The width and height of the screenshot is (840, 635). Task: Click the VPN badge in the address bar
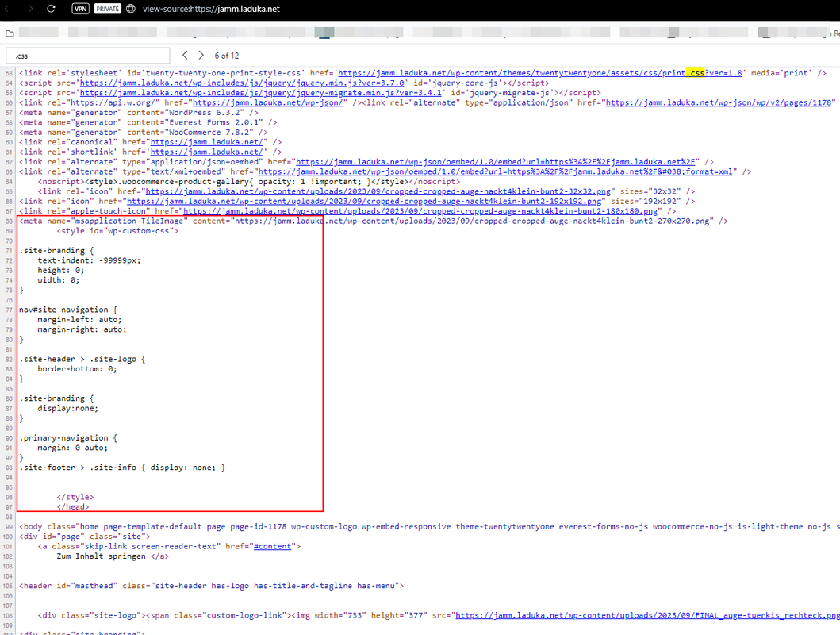tap(80, 9)
